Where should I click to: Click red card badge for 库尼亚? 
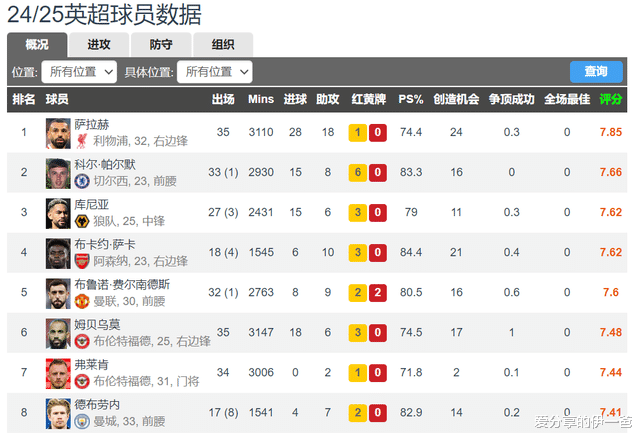378,212
